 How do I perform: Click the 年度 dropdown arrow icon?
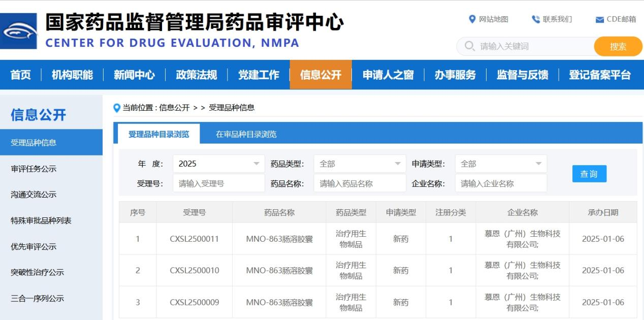click(255, 163)
